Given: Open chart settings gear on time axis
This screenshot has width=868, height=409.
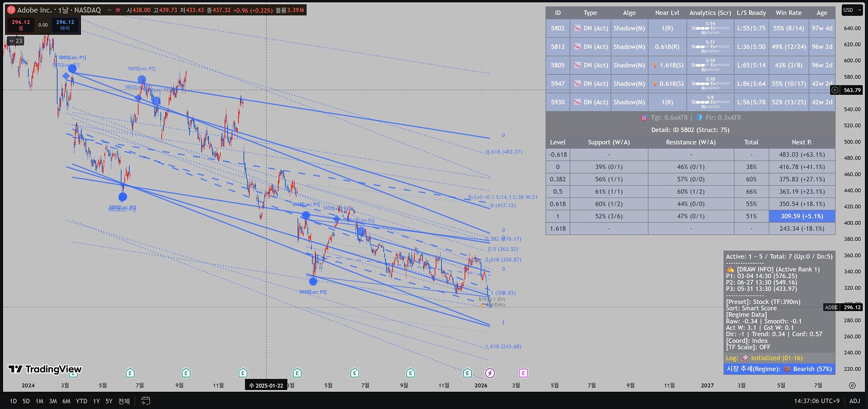Looking at the screenshot, I should point(852,385).
